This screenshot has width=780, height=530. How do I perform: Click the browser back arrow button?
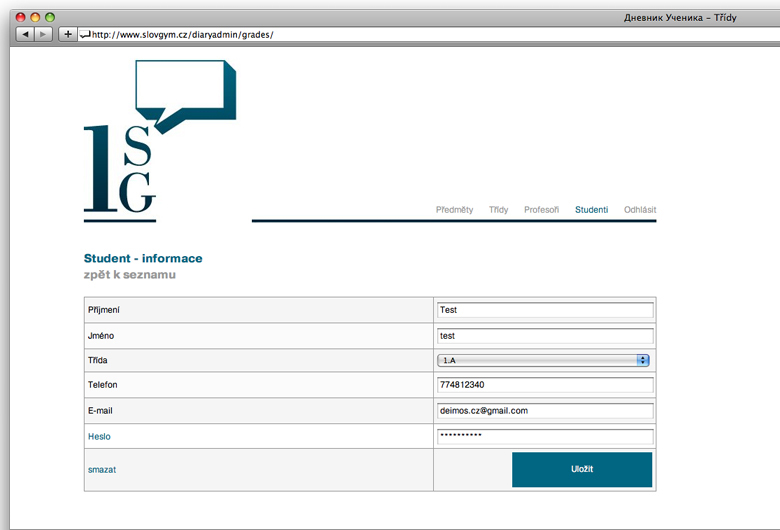point(26,34)
